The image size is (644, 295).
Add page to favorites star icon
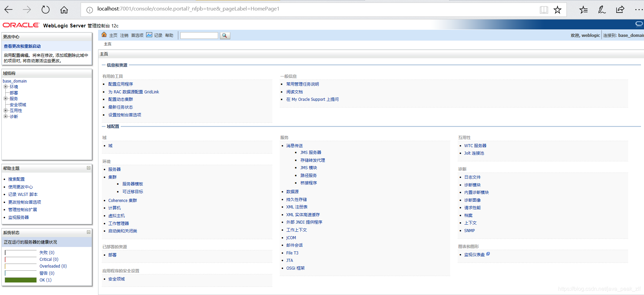pyautogui.click(x=557, y=10)
